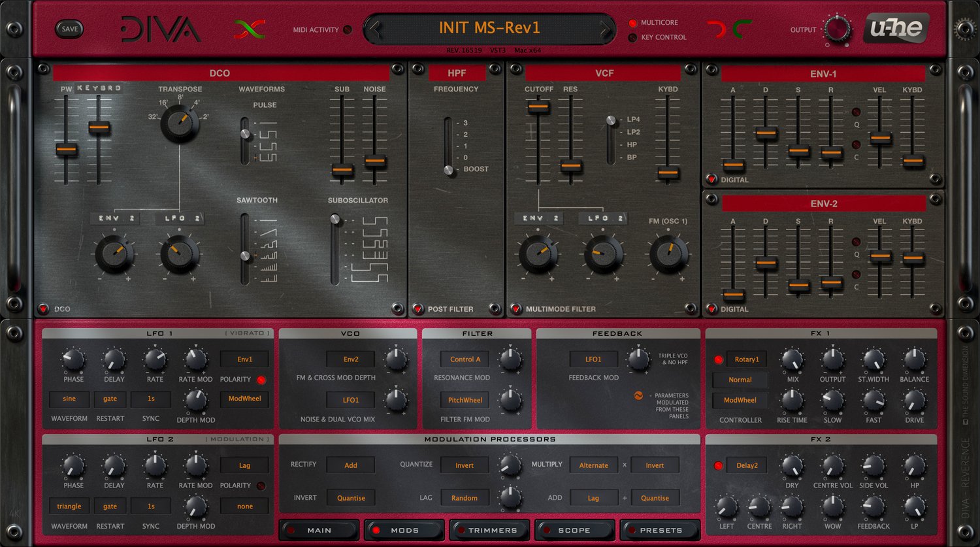Click the 'Add' RECTIFY source button
This screenshot has height=547, width=980.
tap(351, 465)
